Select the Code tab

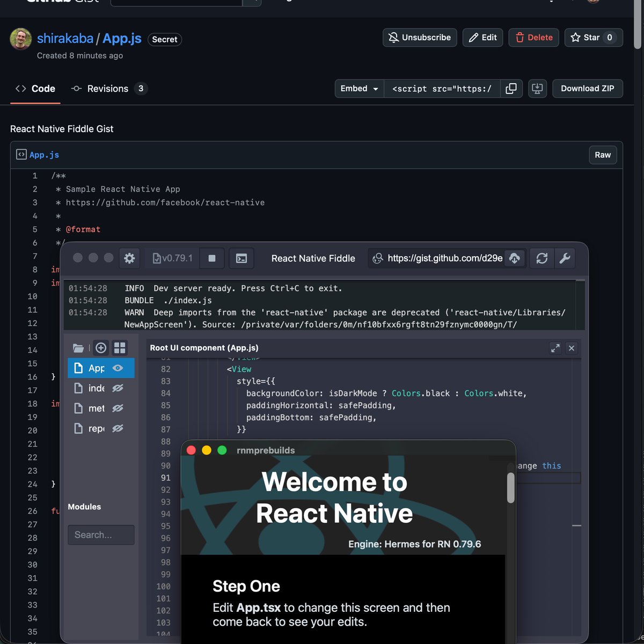tap(35, 89)
